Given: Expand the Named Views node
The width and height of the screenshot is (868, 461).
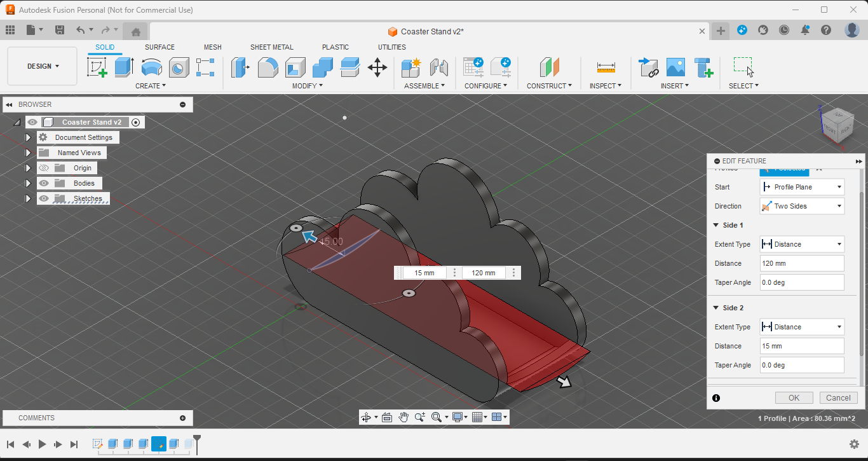Looking at the screenshot, I should (x=28, y=153).
